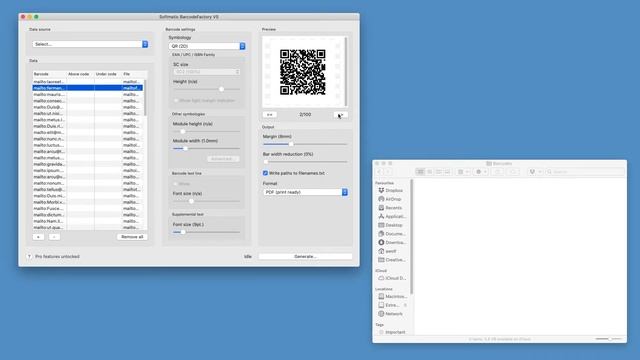Open the home folder in the Finder sidebar

click(x=387, y=251)
